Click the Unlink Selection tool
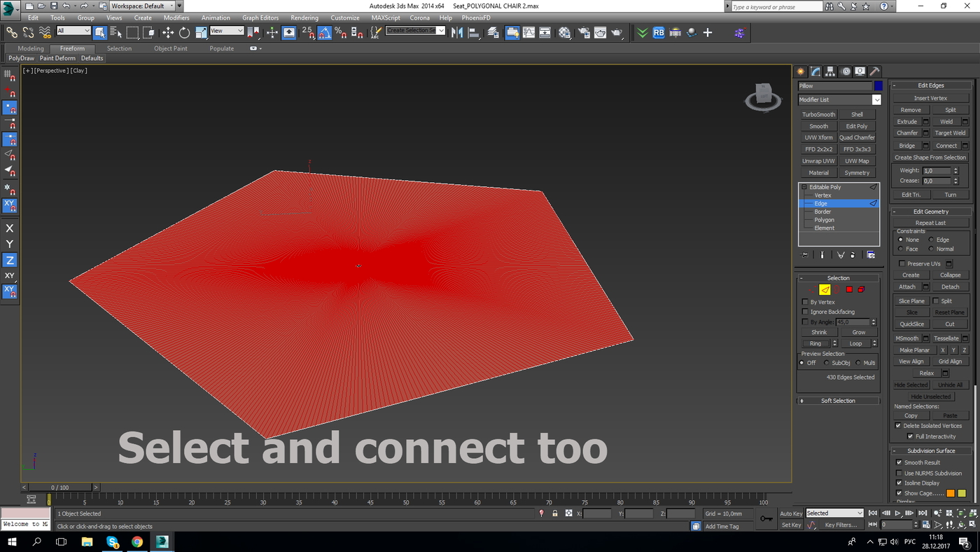Screen dimensions: 980x552 coord(28,32)
